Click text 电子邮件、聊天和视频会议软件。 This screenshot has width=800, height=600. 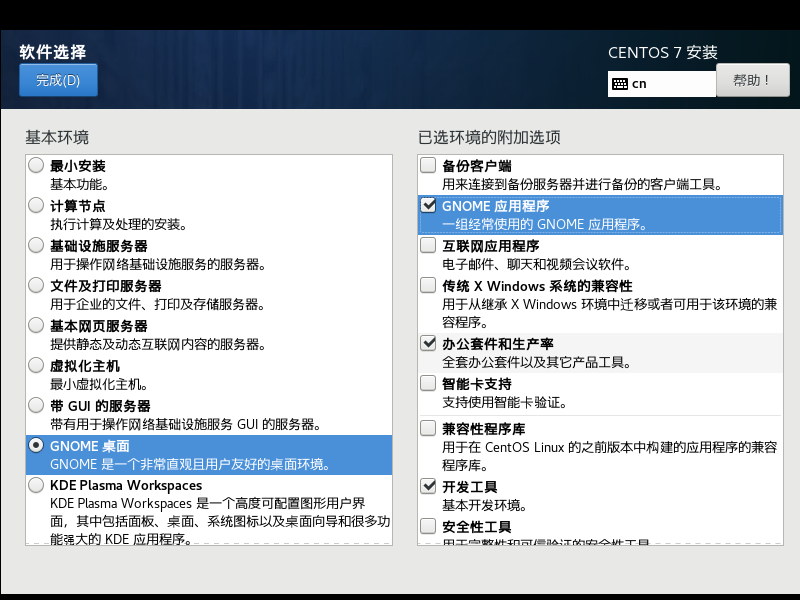pyautogui.click(x=537, y=264)
